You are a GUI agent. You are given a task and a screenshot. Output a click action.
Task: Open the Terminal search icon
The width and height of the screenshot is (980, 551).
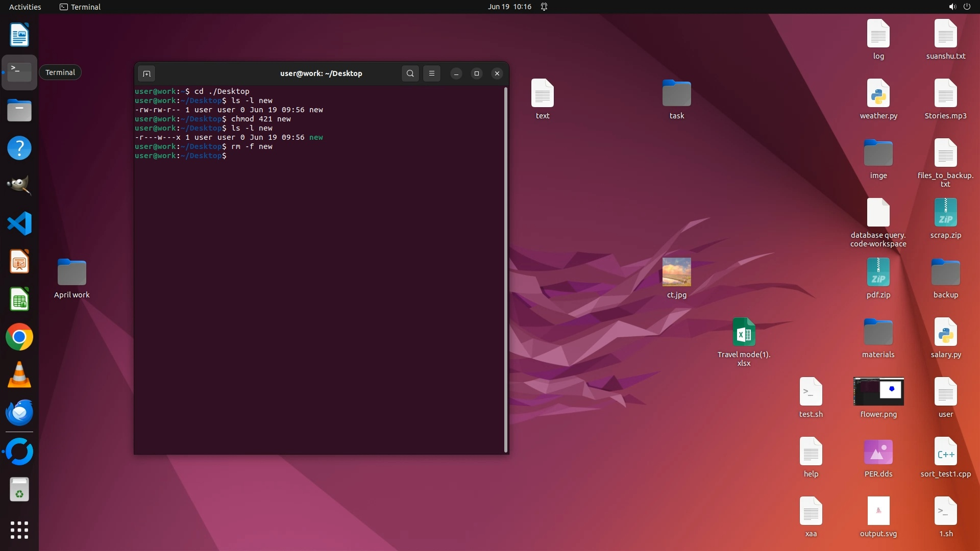[x=410, y=73]
